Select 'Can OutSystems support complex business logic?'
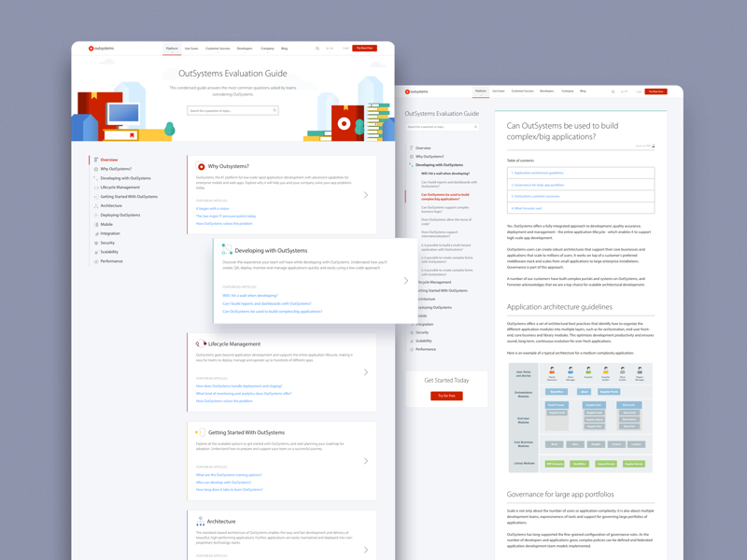Viewport: 747px width, 560px height. (x=445, y=209)
